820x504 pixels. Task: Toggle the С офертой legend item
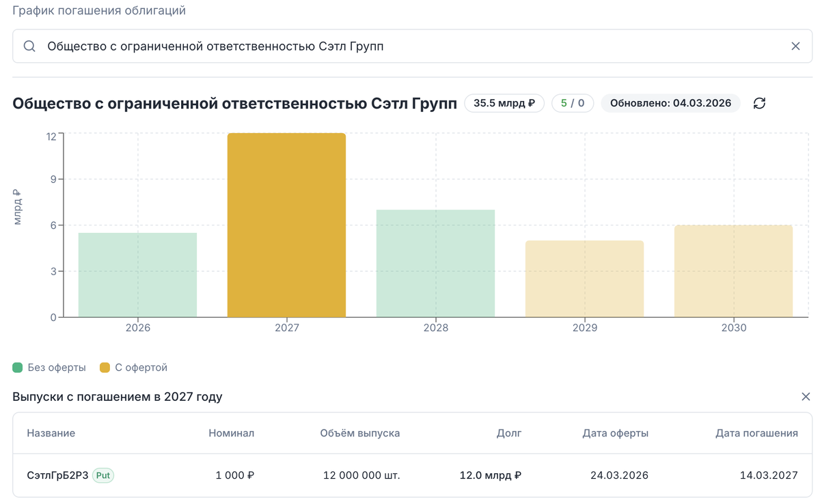tap(133, 367)
